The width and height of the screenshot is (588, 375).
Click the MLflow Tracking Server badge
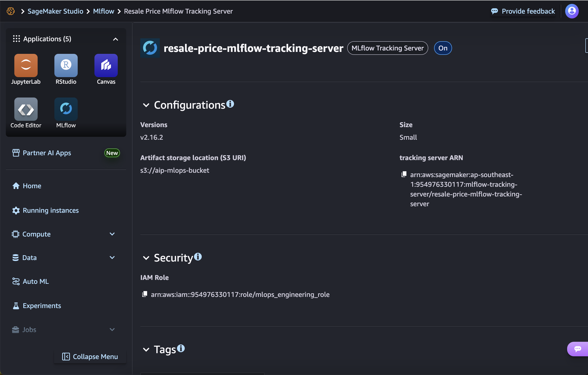[387, 48]
